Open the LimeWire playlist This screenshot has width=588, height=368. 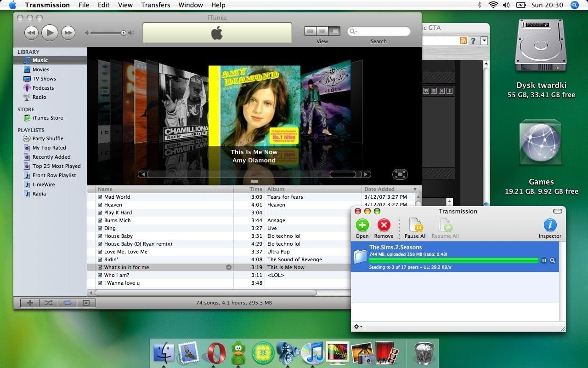[x=44, y=184]
